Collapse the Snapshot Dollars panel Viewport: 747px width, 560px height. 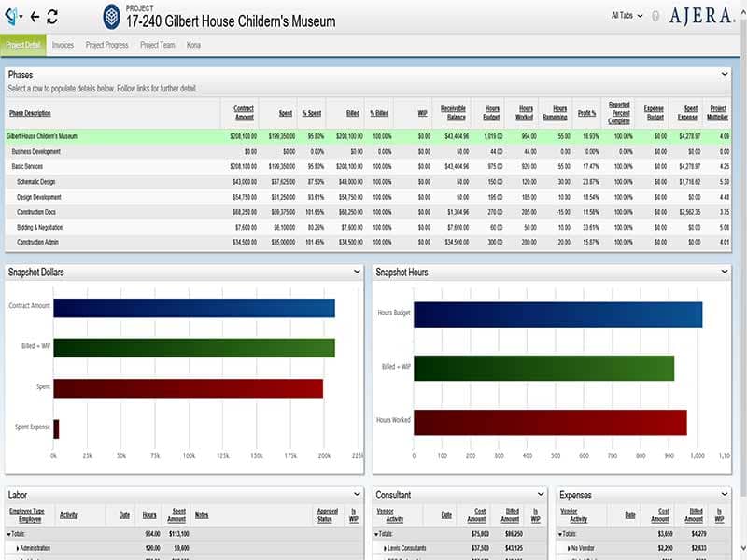pos(357,272)
